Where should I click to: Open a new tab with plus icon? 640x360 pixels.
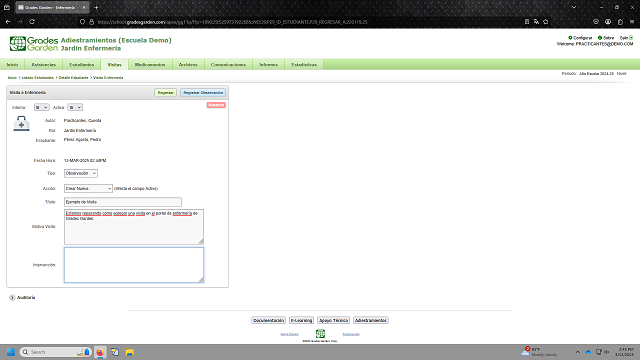[96, 7]
